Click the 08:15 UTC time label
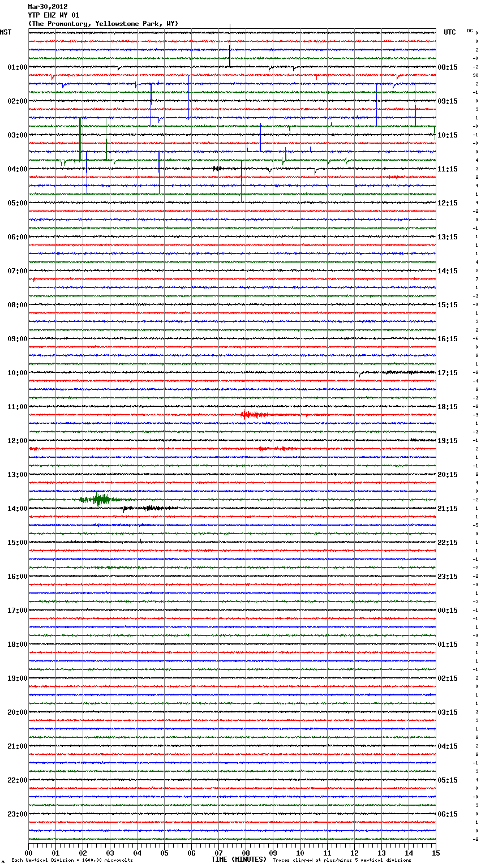This screenshot has width=481, height=868. [x=448, y=67]
